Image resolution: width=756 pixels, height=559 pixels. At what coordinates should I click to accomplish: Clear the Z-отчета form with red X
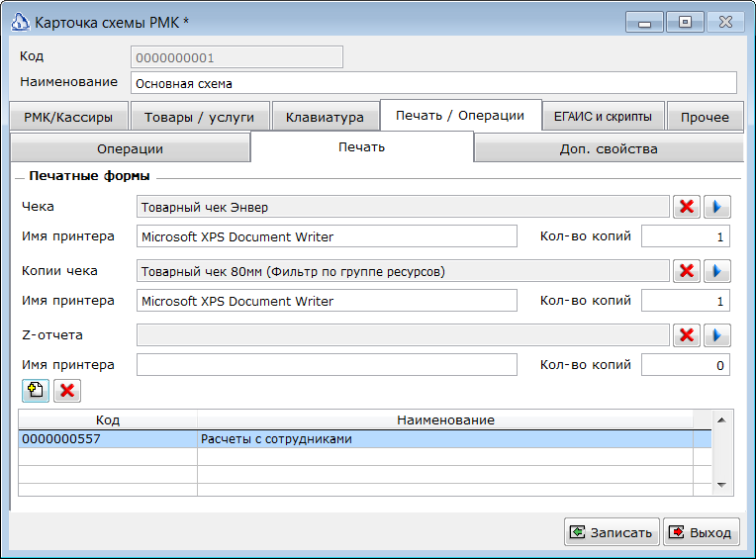click(687, 335)
